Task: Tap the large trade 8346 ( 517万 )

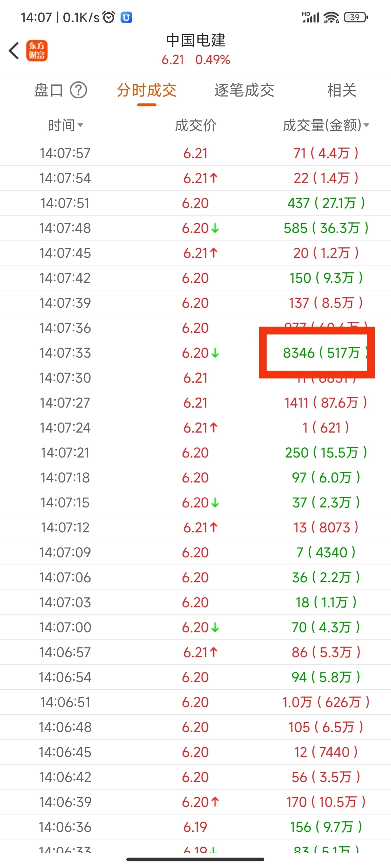Action: coord(325,353)
